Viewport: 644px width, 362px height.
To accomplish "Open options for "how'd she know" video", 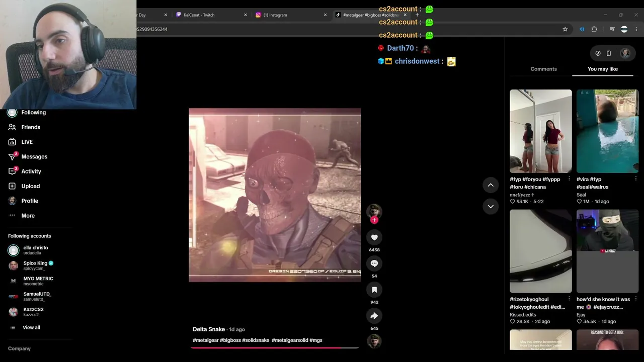I will pos(636,299).
